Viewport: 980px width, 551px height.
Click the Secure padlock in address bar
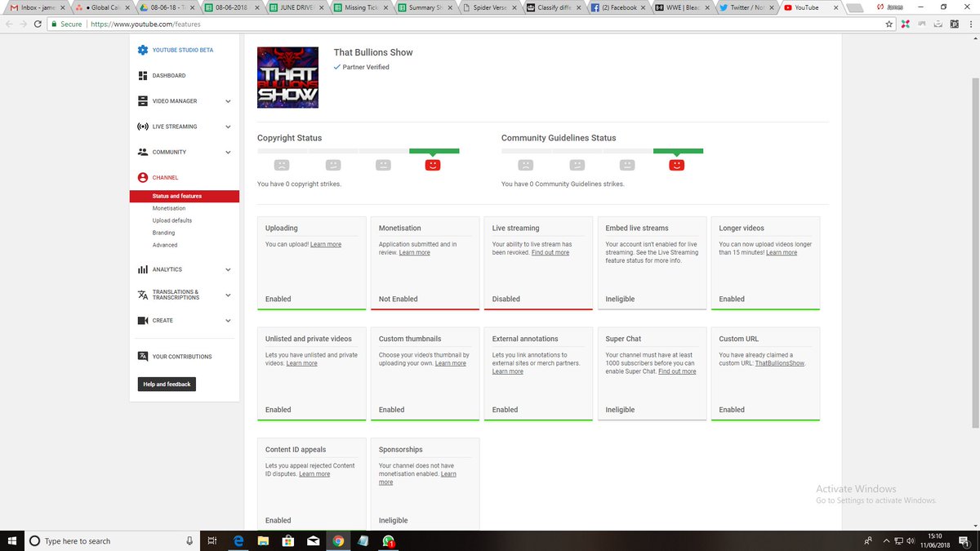pos(54,24)
